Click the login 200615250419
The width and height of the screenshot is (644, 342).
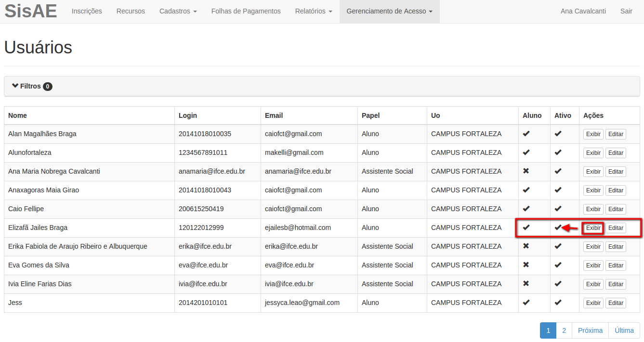[201, 209]
